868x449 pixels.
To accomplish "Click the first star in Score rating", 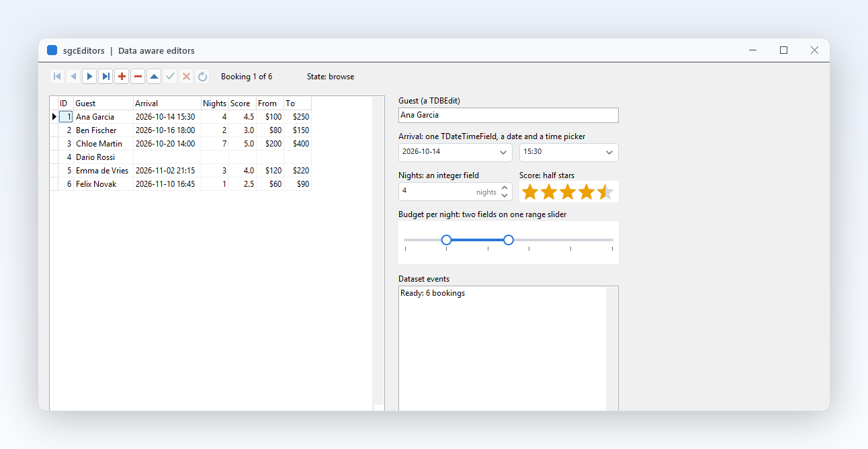I will (530, 192).
